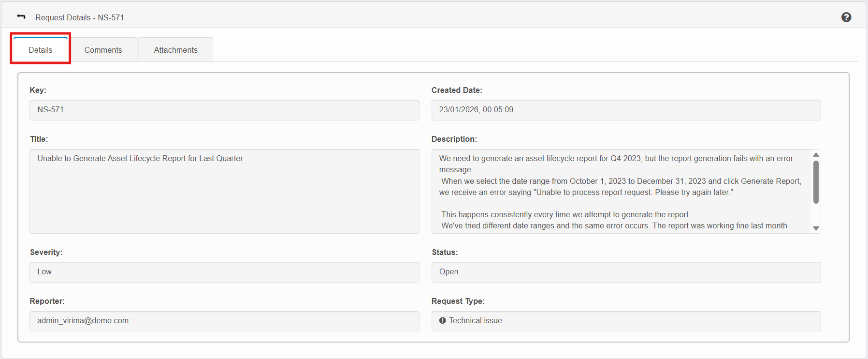Click the Description scrollbar thumb
The height and width of the screenshot is (359, 868).
(x=816, y=182)
